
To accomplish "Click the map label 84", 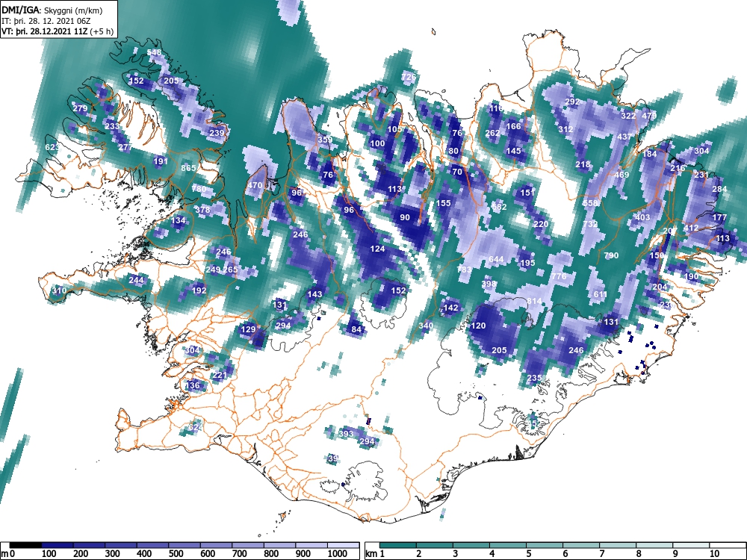I will [356, 329].
